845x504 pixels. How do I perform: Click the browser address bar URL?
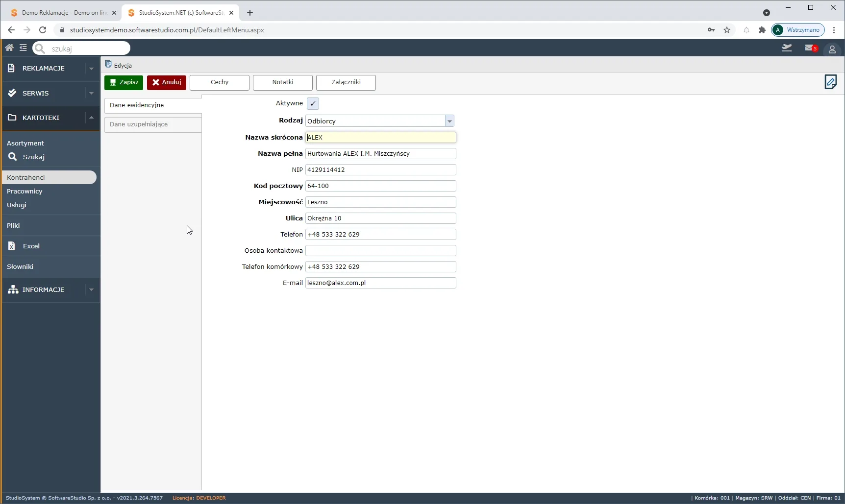coord(167,30)
